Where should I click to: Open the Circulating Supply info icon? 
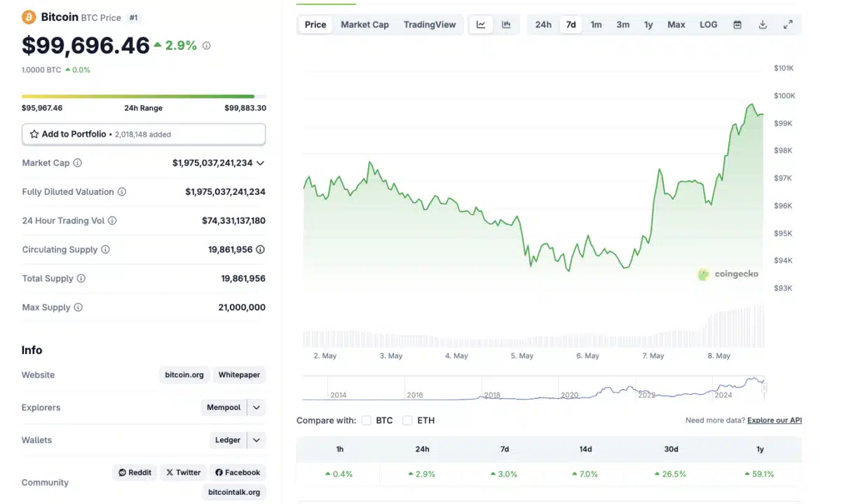coord(105,250)
